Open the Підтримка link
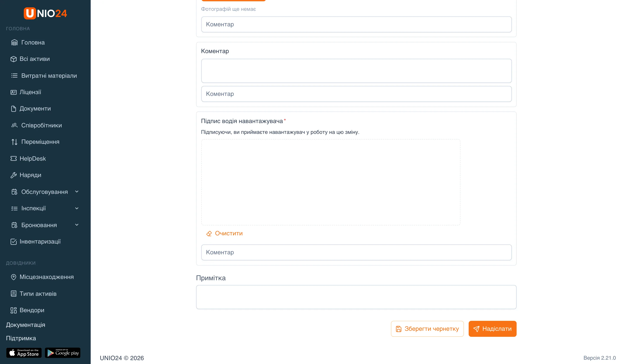This screenshot has width=622, height=364. [21, 338]
